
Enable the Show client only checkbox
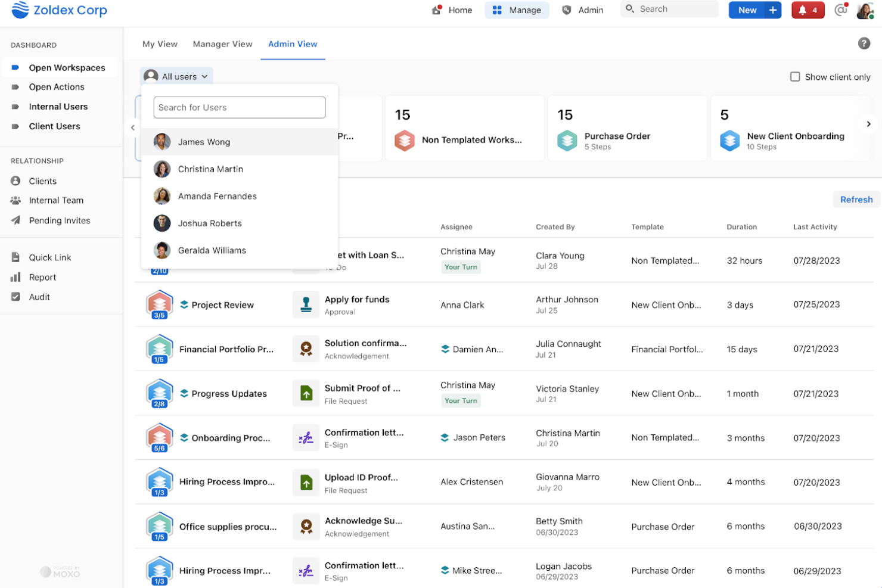(795, 77)
